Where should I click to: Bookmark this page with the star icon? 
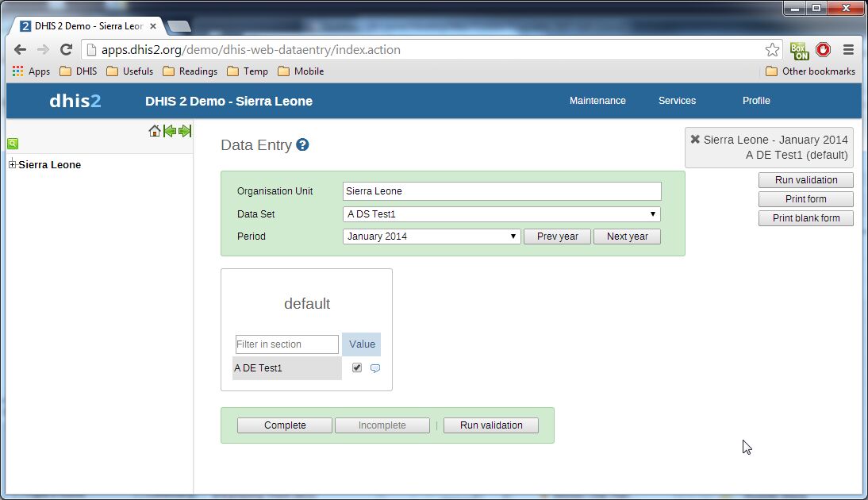(772, 50)
